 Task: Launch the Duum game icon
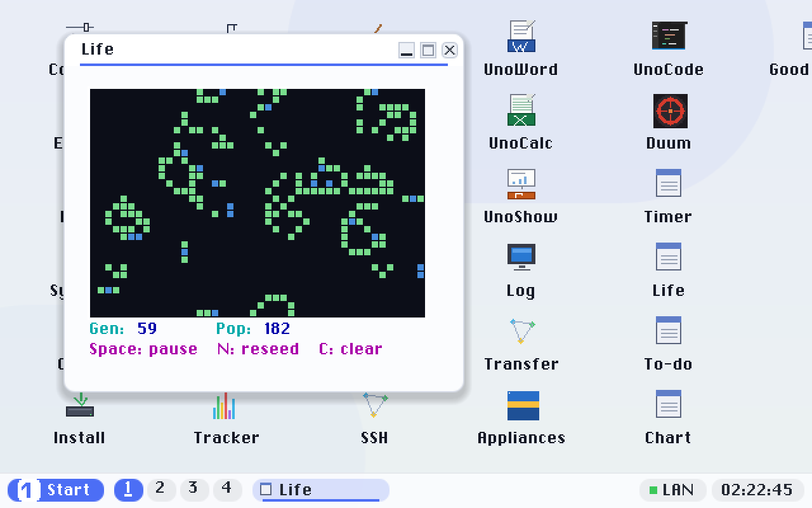(669, 121)
